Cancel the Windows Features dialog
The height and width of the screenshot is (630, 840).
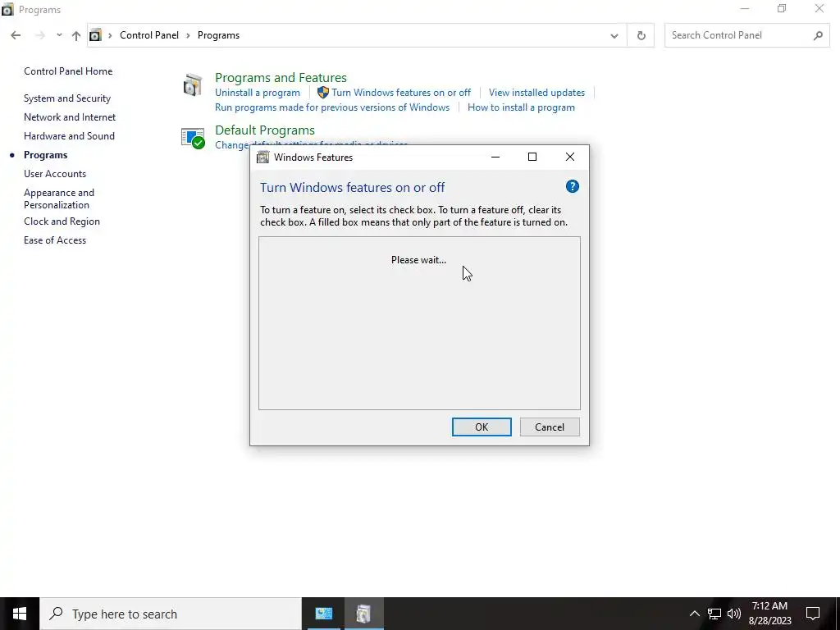pyautogui.click(x=550, y=427)
